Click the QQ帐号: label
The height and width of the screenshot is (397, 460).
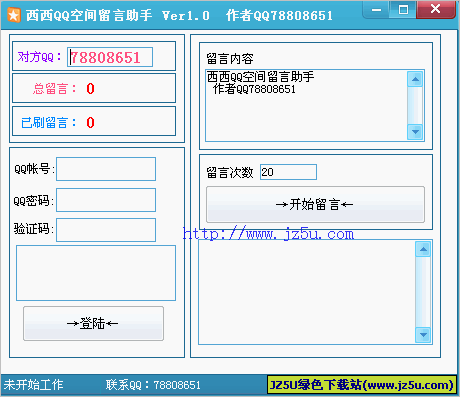(x=34, y=169)
